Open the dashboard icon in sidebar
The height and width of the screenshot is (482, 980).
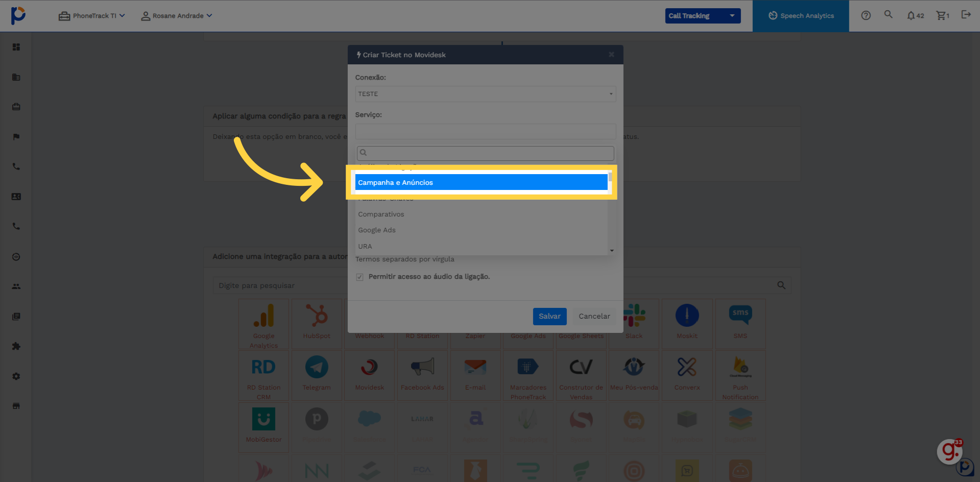[x=16, y=47]
